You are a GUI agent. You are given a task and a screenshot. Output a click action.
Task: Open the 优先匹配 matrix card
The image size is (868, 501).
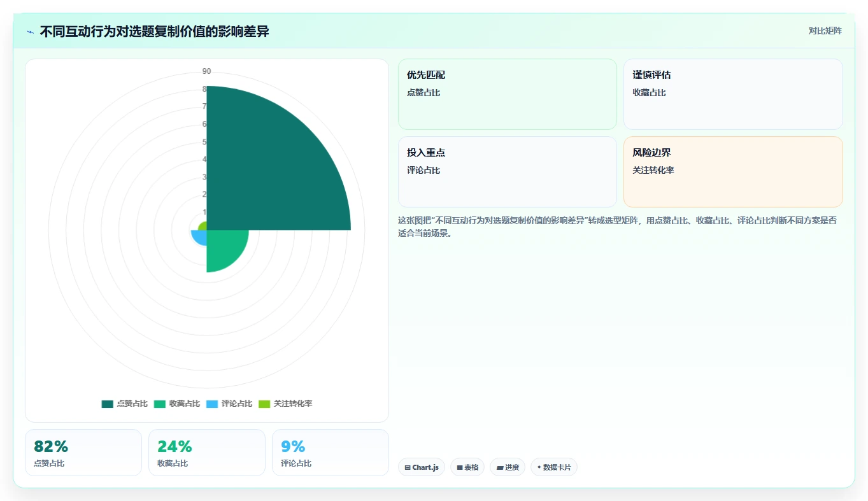point(508,94)
